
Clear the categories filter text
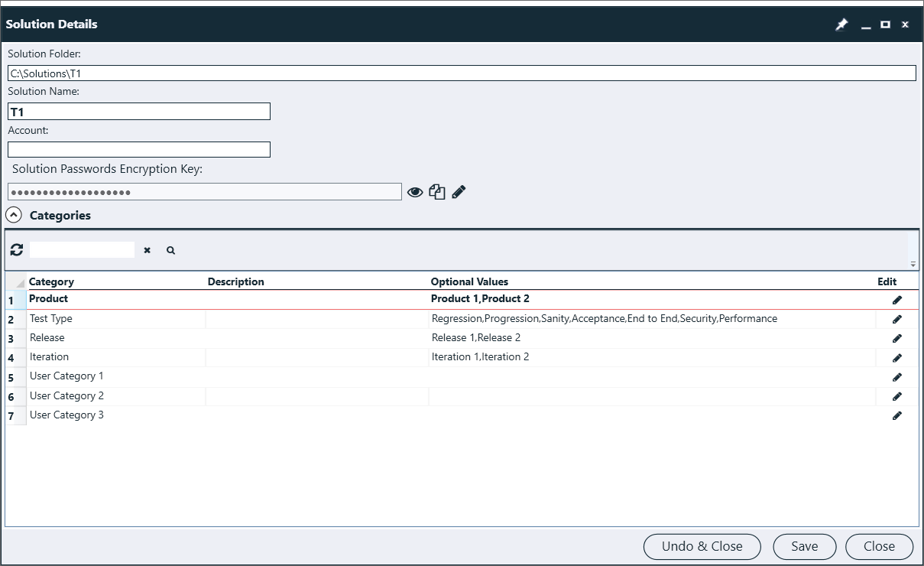pos(147,250)
